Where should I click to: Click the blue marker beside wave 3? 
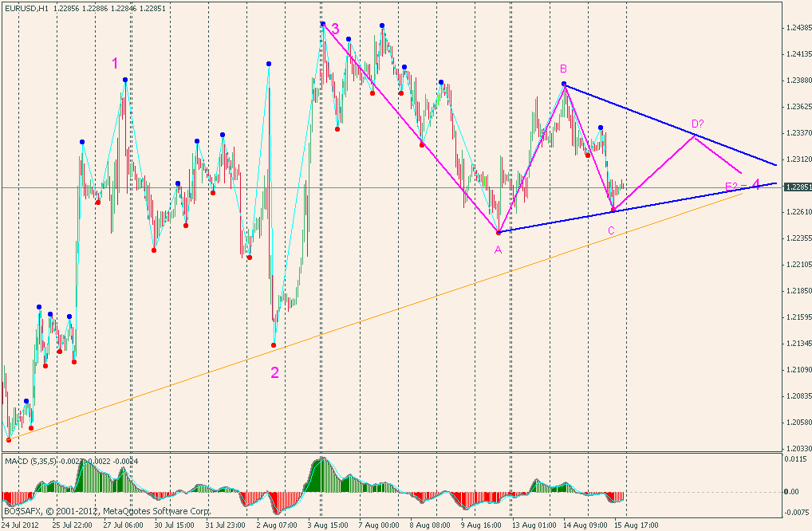tap(322, 24)
